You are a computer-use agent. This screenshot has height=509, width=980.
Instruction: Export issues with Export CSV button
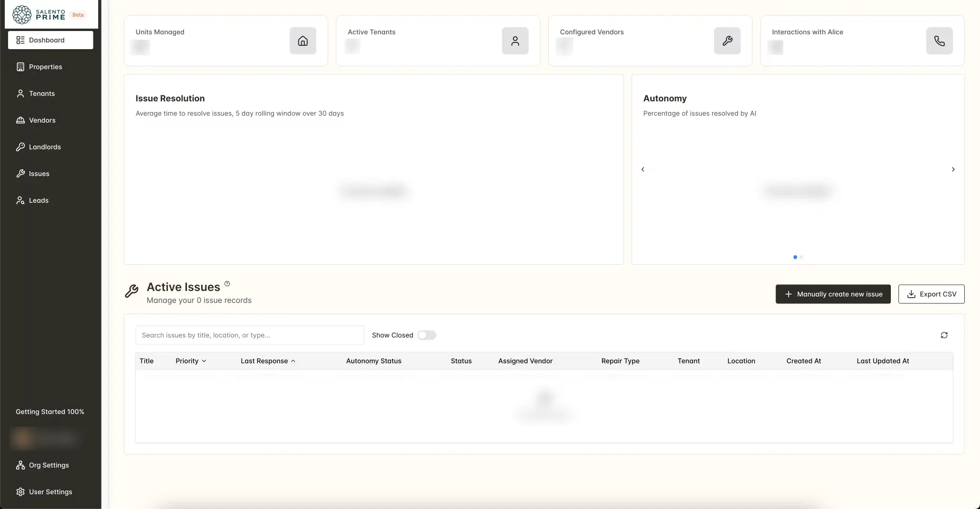click(x=931, y=294)
